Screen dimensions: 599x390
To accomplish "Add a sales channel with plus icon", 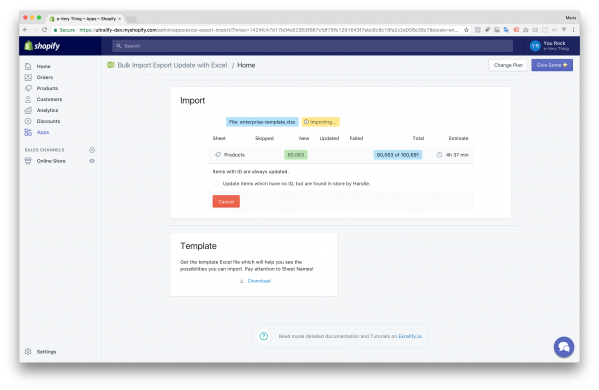I will (92, 150).
